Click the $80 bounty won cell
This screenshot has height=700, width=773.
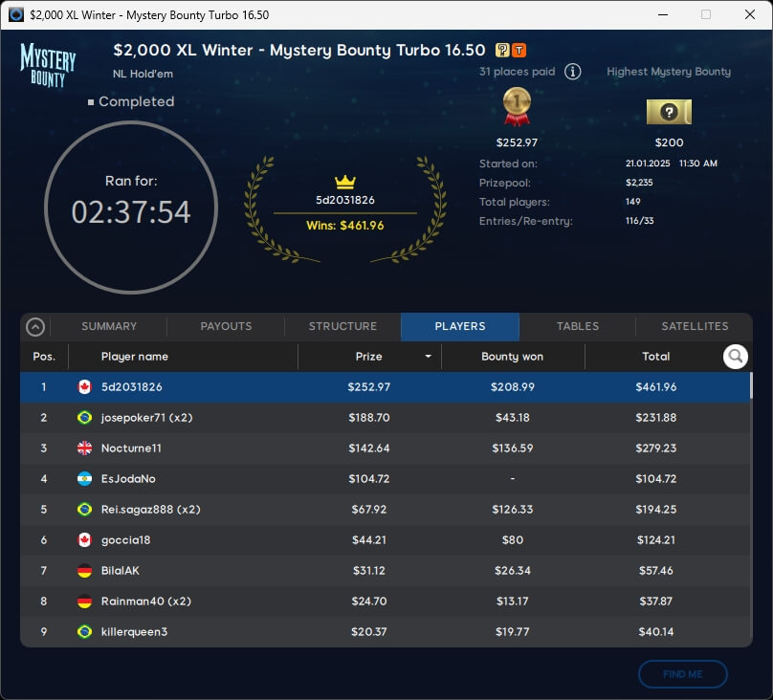(513, 539)
